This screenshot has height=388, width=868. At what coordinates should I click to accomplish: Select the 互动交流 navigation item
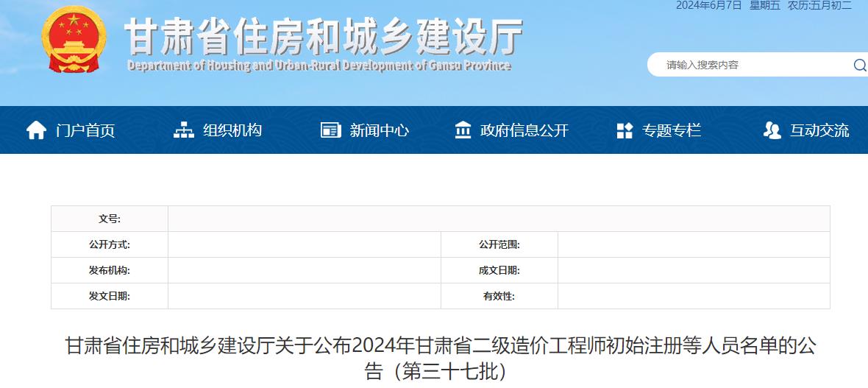click(819, 130)
